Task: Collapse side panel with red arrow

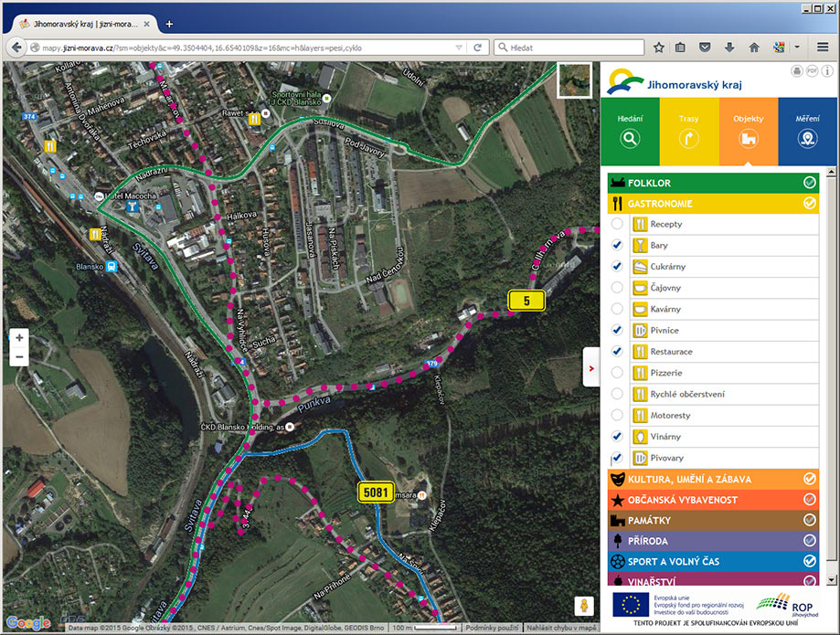Action: pyautogui.click(x=591, y=368)
